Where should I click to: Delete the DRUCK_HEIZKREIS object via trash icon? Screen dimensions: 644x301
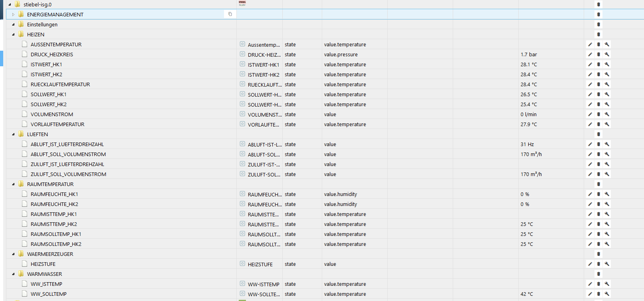click(598, 54)
